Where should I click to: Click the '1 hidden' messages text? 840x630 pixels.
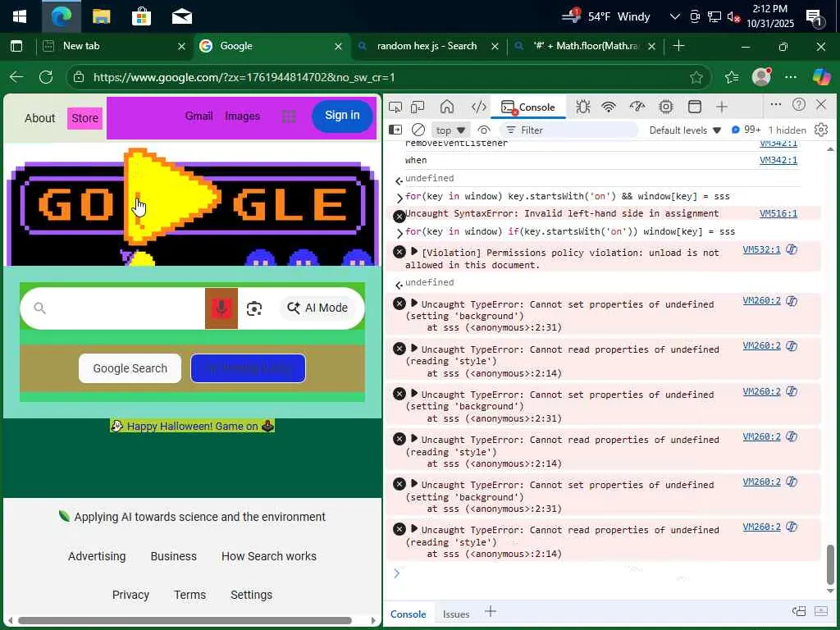[x=787, y=130]
